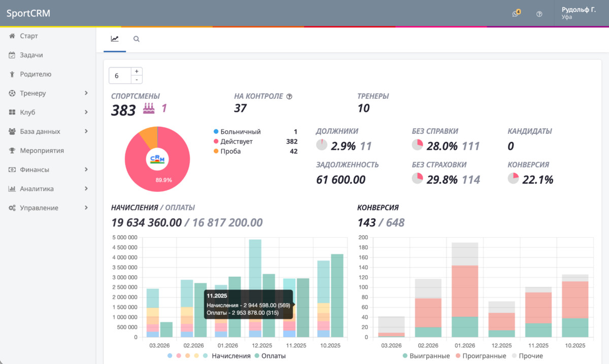
Task: Click the birthday cake icon next to athletes count
Action: coord(149,108)
